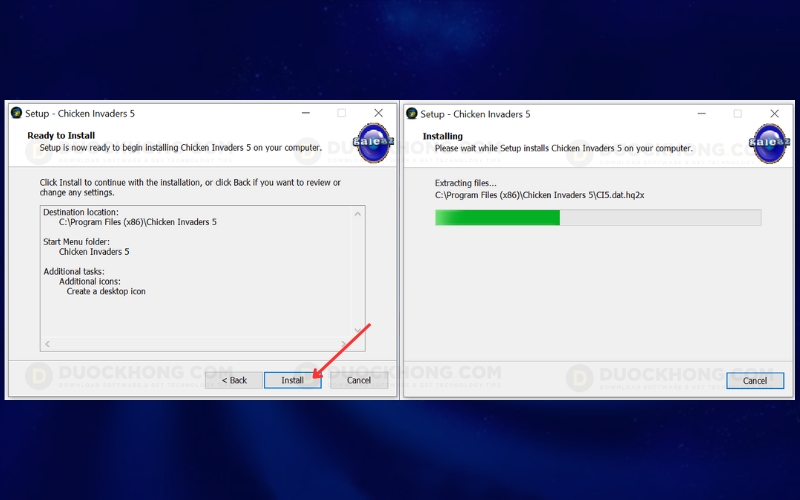
Task: Click the 'Additional icons:' line
Action: coord(90,281)
